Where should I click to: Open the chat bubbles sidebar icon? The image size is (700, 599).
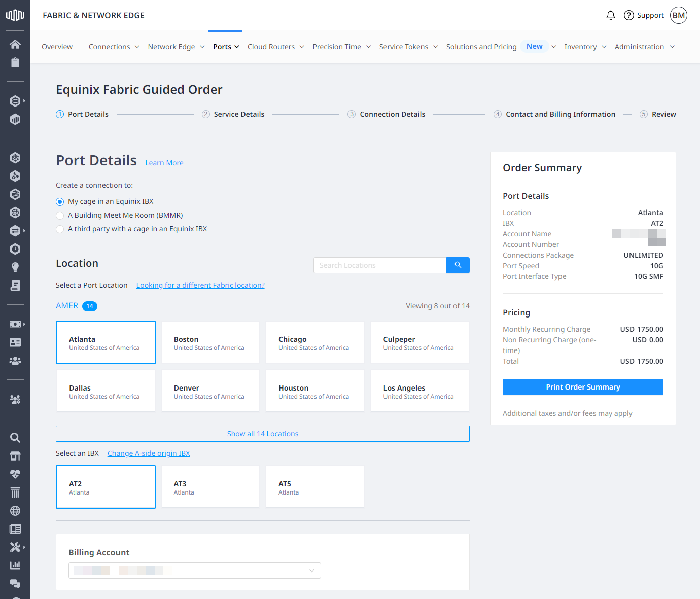pos(15,584)
